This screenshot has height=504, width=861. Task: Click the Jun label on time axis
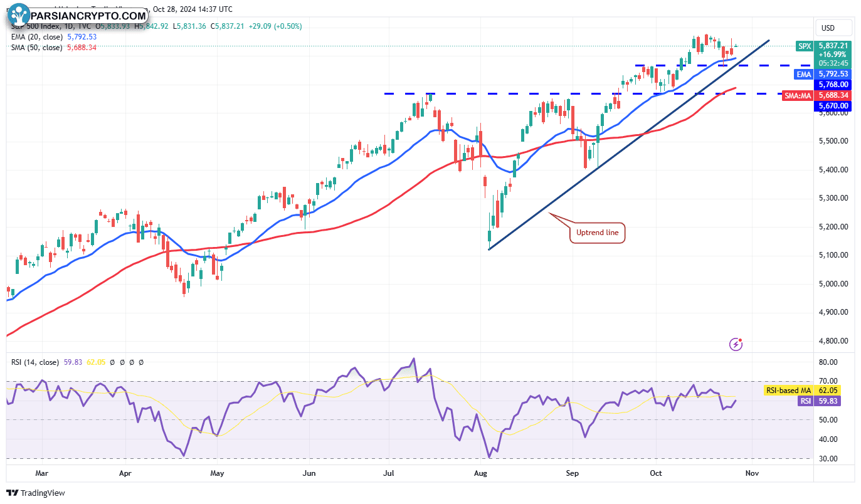tap(308, 473)
